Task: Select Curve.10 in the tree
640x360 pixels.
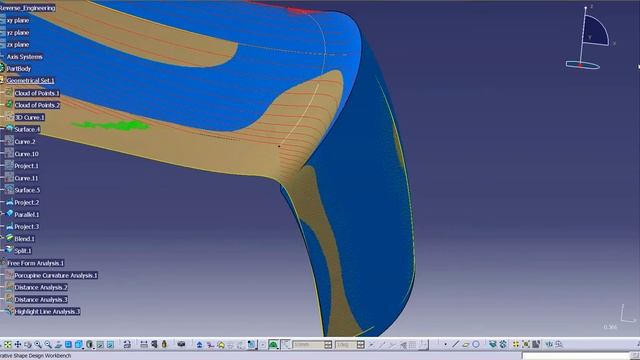Action: 27,154
